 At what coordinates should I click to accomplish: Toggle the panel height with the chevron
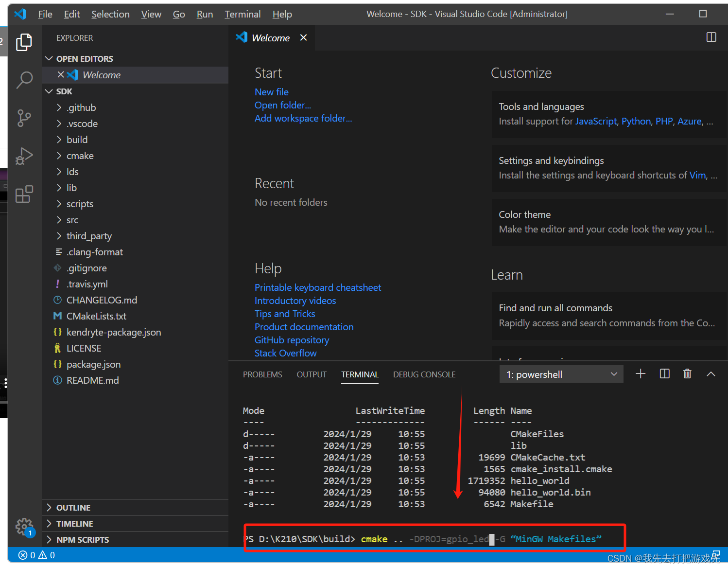pyautogui.click(x=711, y=373)
